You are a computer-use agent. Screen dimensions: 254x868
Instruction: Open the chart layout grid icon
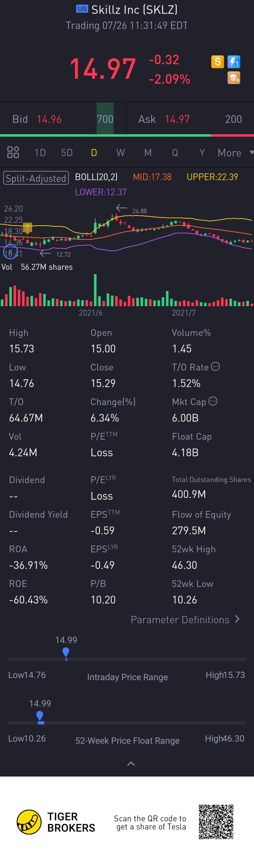pos(13,152)
